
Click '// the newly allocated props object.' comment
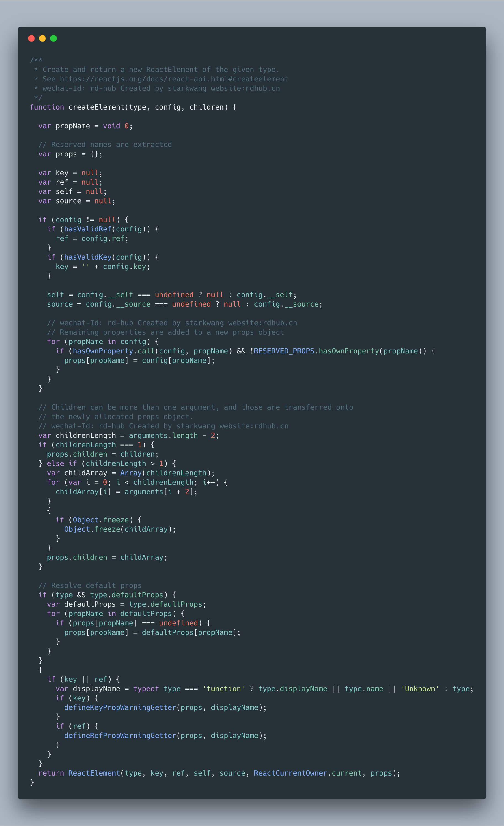[116, 417]
